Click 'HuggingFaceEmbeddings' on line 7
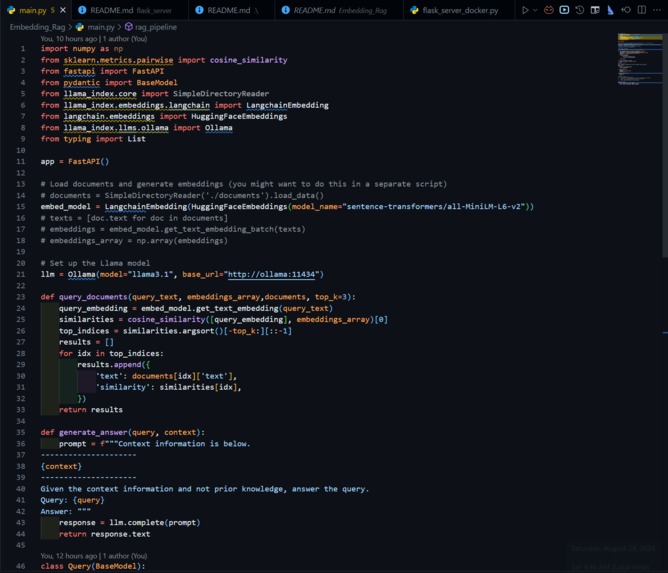668x573 pixels. tap(239, 116)
